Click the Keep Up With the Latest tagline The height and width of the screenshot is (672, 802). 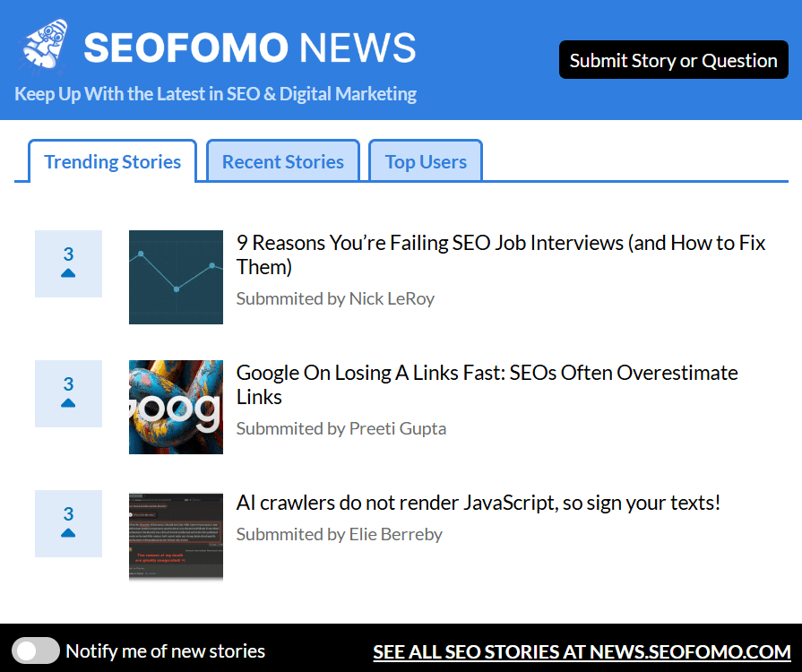click(215, 94)
